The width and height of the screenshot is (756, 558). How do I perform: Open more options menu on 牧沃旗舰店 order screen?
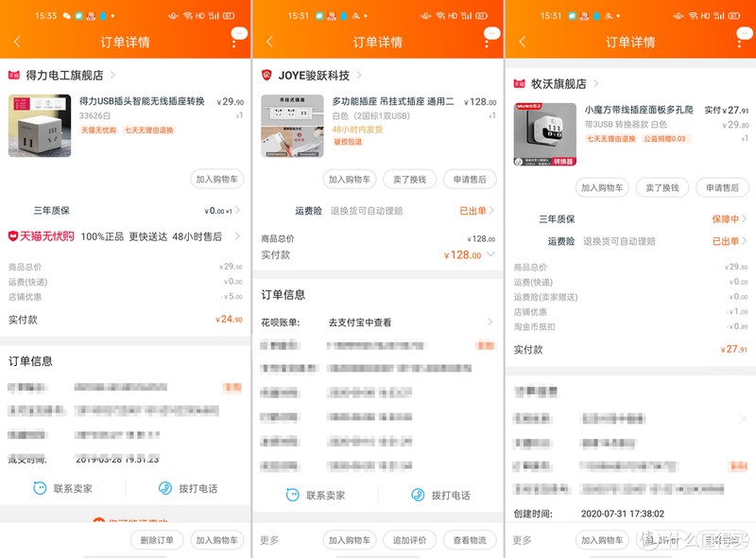click(740, 42)
